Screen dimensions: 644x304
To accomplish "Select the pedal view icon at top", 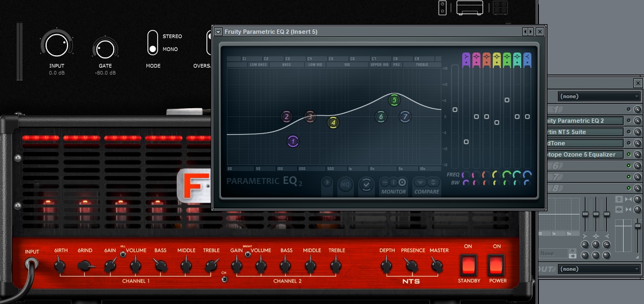I will coord(443,8).
